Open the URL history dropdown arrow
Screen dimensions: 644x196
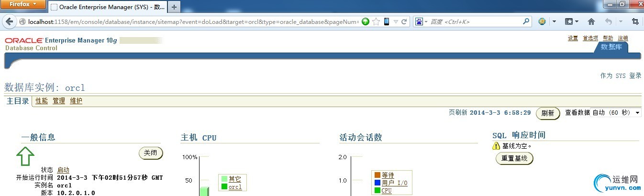(x=396, y=22)
